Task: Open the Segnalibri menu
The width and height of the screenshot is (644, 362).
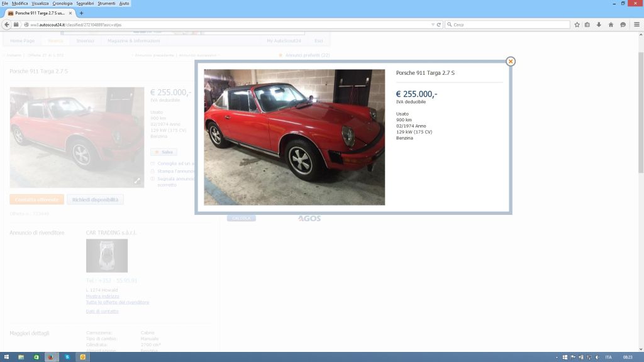Action: 85,3
